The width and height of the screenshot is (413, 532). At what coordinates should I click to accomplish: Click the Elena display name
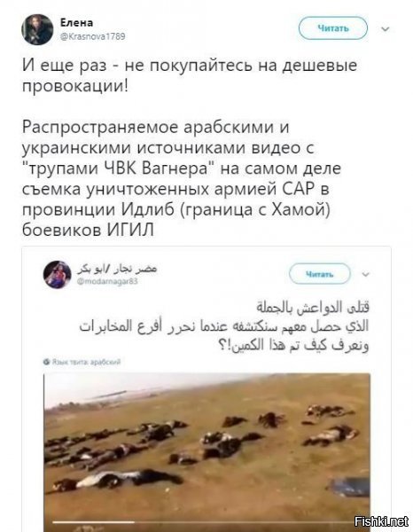coord(76,23)
